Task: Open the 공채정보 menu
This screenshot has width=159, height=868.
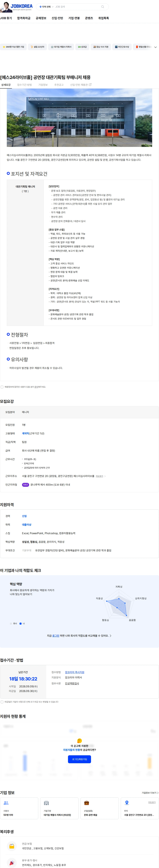Action: point(41,18)
